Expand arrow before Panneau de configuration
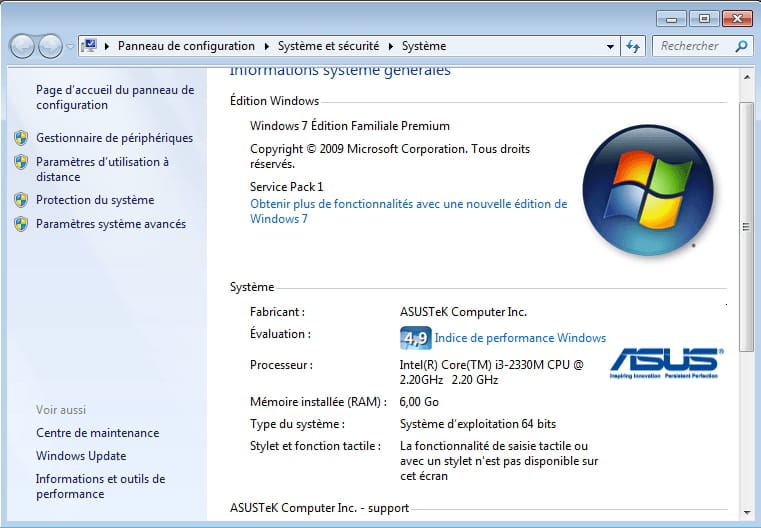The image size is (761, 528). pyautogui.click(x=107, y=46)
